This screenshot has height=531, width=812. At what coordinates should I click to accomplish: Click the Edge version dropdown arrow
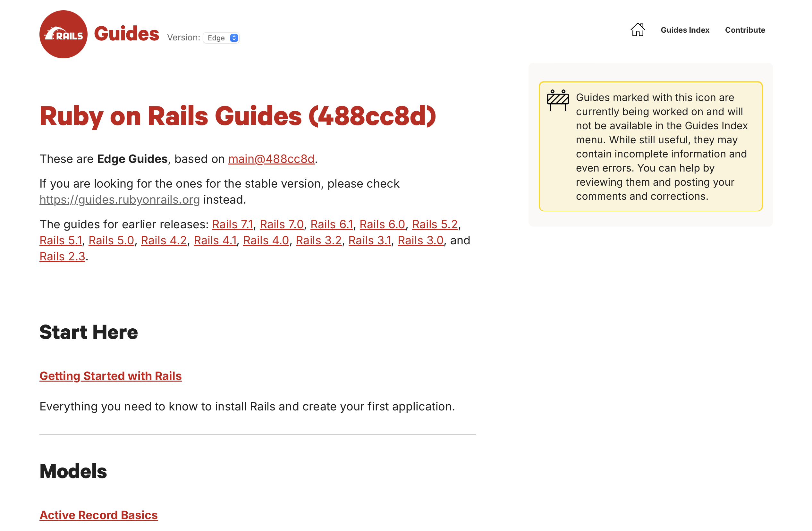235,37
